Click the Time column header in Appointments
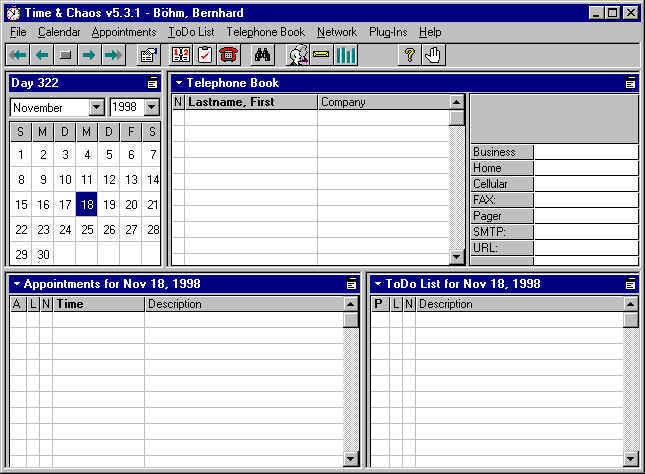 tap(99, 304)
